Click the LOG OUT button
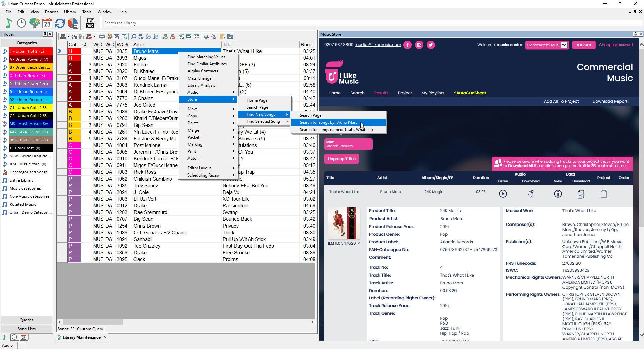 pos(584,45)
